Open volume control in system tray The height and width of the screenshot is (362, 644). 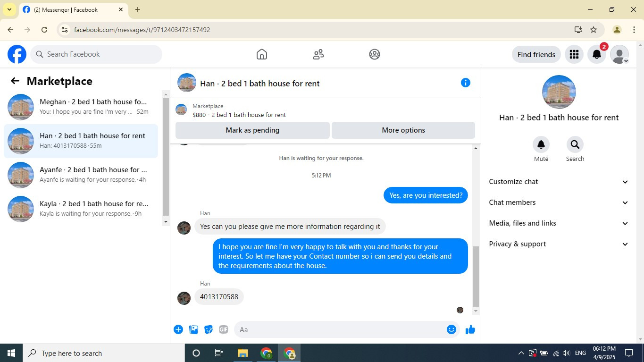pos(566,353)
